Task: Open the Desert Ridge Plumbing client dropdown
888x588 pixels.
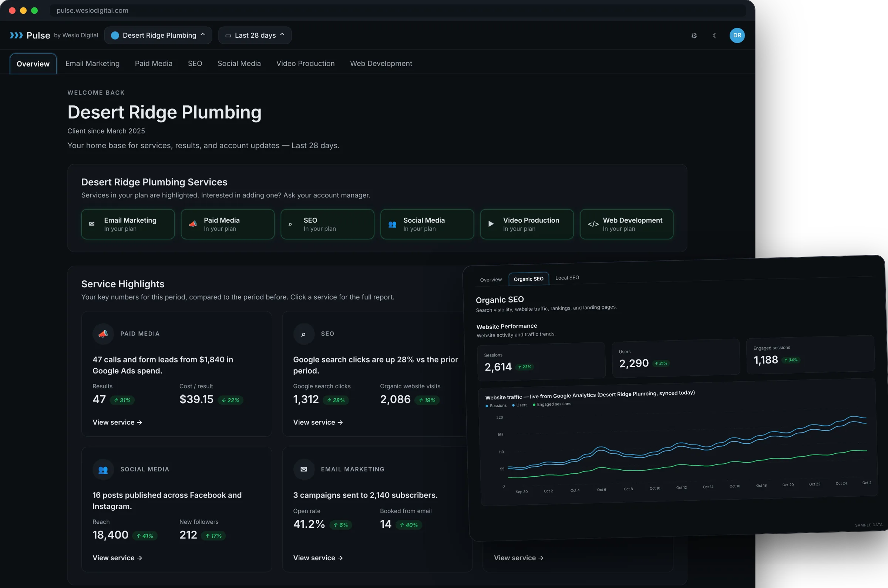Action: [x=158, y=35]
